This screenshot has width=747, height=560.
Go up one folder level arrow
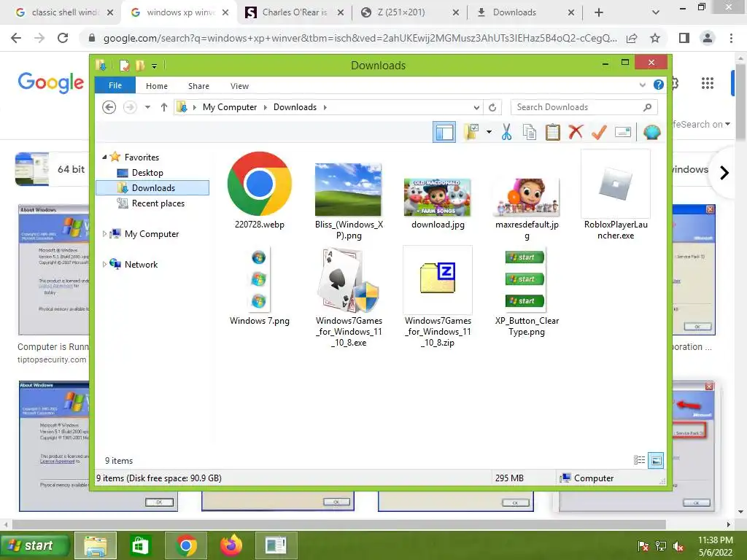[164, 107]
